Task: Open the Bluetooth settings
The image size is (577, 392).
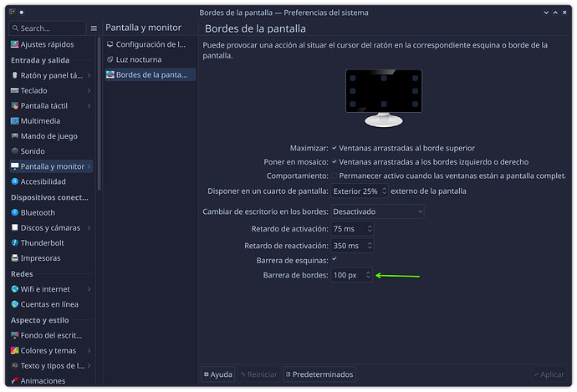Action: coord(51,212)
